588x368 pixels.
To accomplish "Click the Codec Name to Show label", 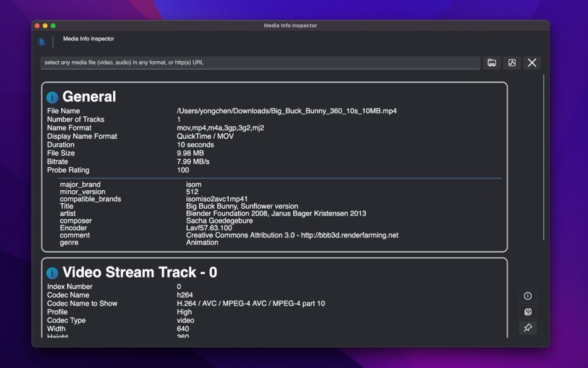I will pos(82,304).
